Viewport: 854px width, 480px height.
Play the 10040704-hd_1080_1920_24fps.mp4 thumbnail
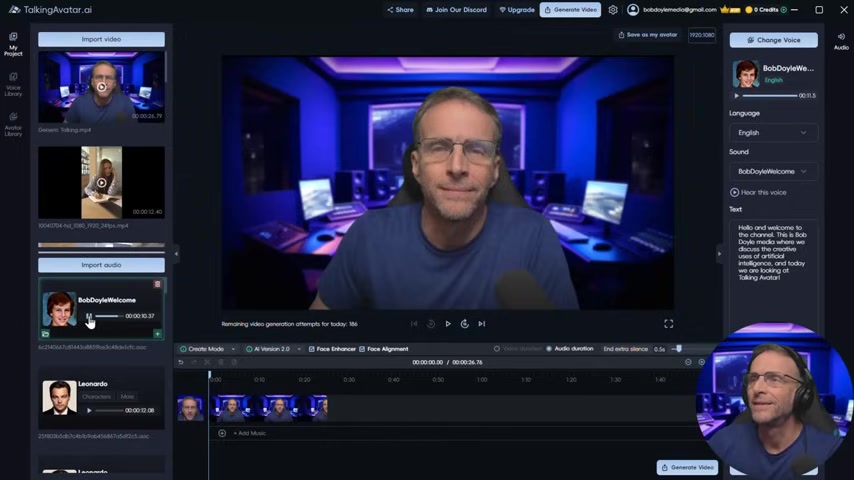pos(101,183)
